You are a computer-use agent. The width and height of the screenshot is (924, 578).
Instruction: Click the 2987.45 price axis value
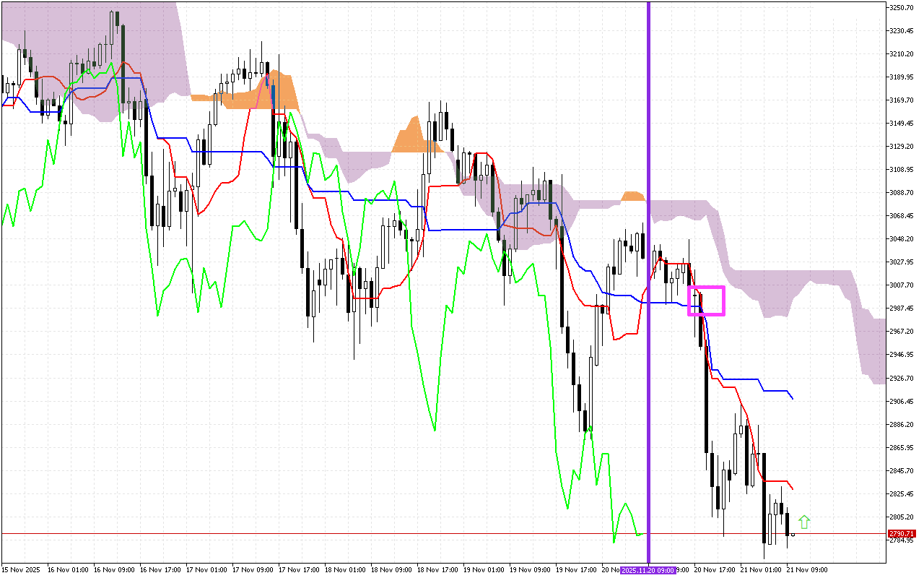click(900, 307)
